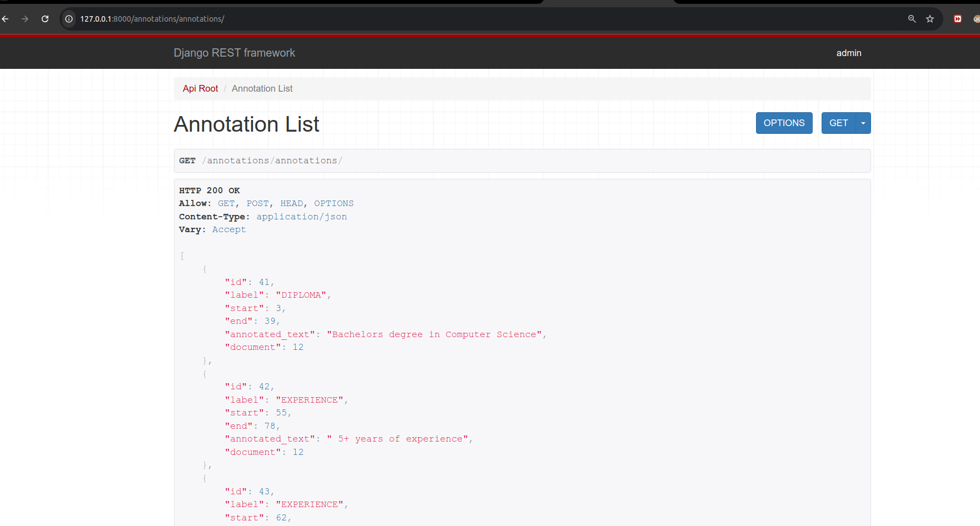Click the "5+ years of experience" text
Image resolution: width=980 pixels, height=526 pixels.
coord(397,439)
